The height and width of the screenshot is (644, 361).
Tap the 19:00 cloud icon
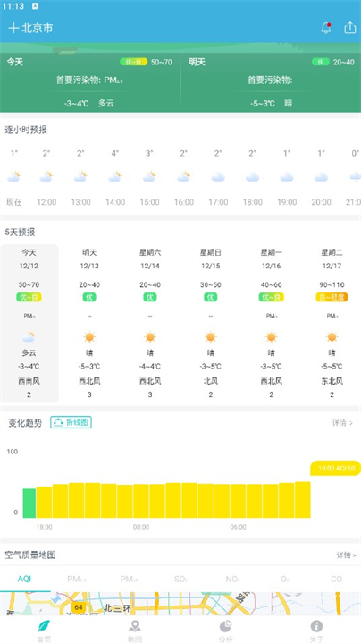(287, 177)
